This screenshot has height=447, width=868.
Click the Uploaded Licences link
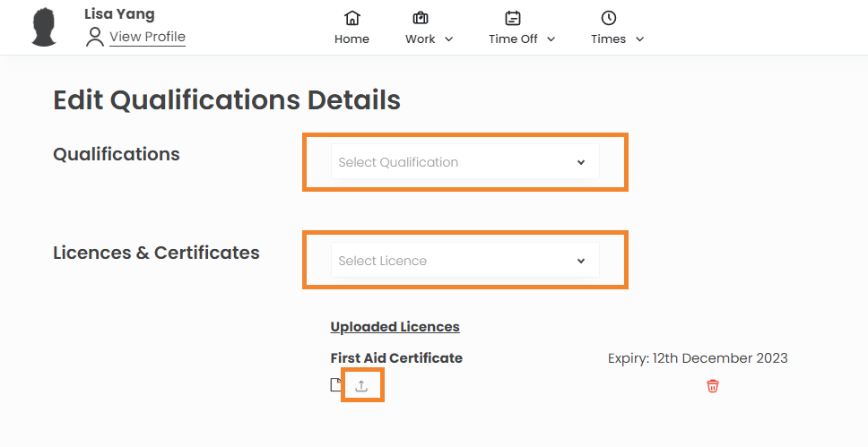(x=395, y=327)
